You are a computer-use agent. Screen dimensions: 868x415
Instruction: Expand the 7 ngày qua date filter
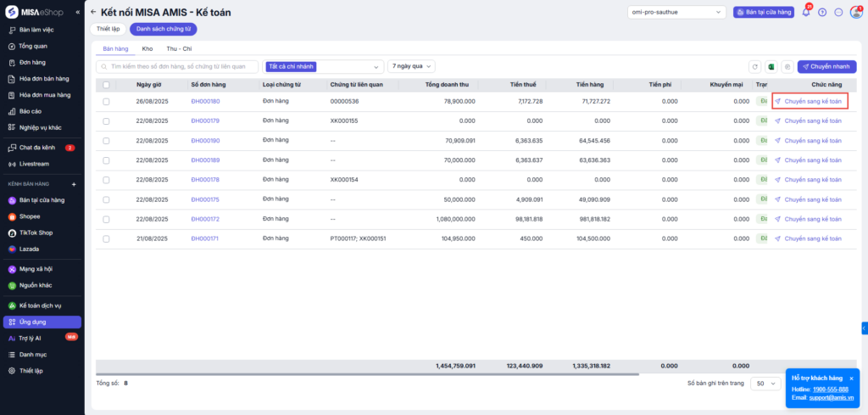coord(411,66)
